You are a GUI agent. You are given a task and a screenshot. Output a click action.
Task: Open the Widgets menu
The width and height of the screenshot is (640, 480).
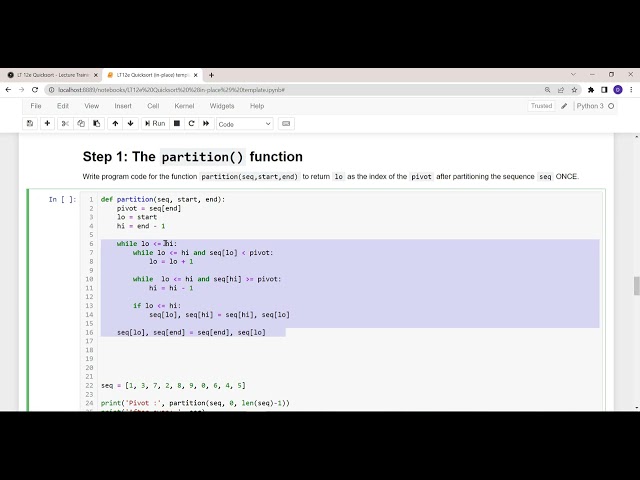click(222, 106)
